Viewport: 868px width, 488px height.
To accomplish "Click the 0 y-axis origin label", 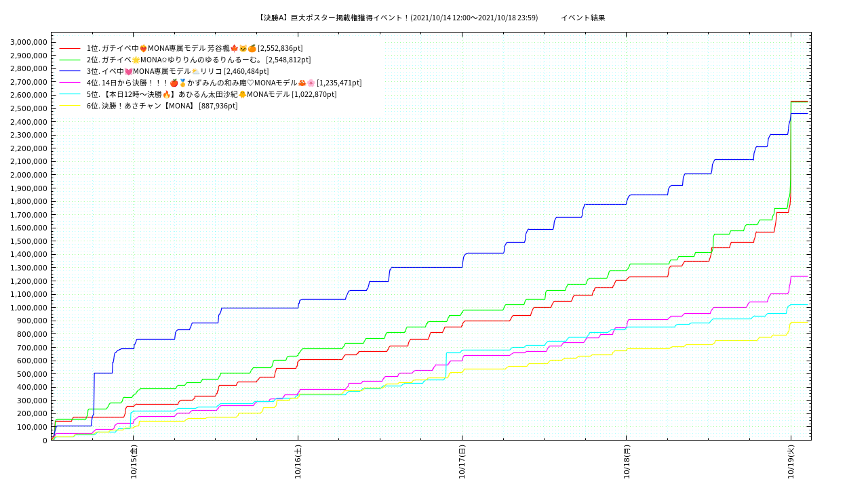I will 45,441.
